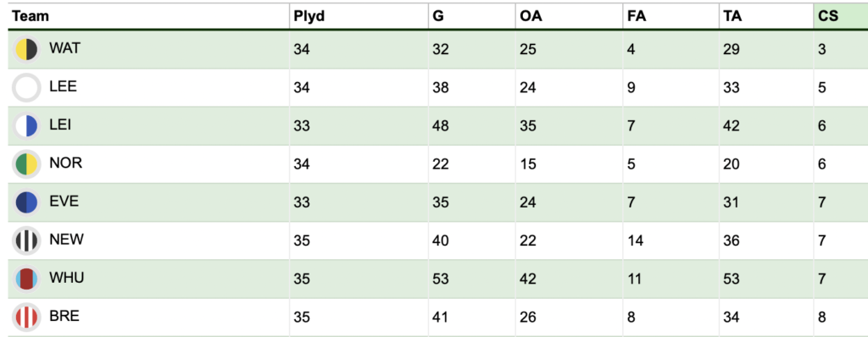The height and width of the screenshot is (337, 868).
Task: Click LEI's goals cell showing 48
Action: (x=471, y=126)
